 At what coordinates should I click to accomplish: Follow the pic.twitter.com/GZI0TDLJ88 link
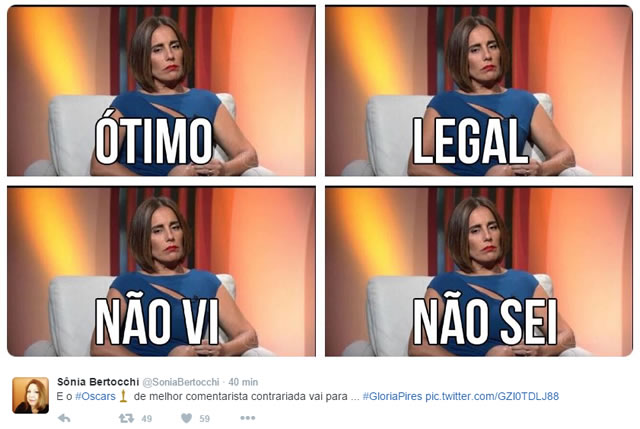click(492, 396)
